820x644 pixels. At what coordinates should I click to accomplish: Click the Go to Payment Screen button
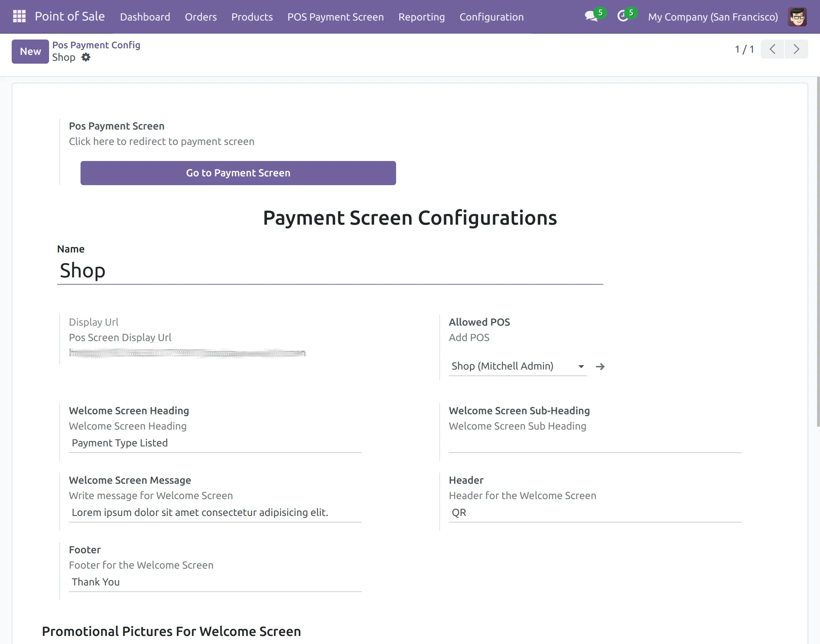(238, 173)
